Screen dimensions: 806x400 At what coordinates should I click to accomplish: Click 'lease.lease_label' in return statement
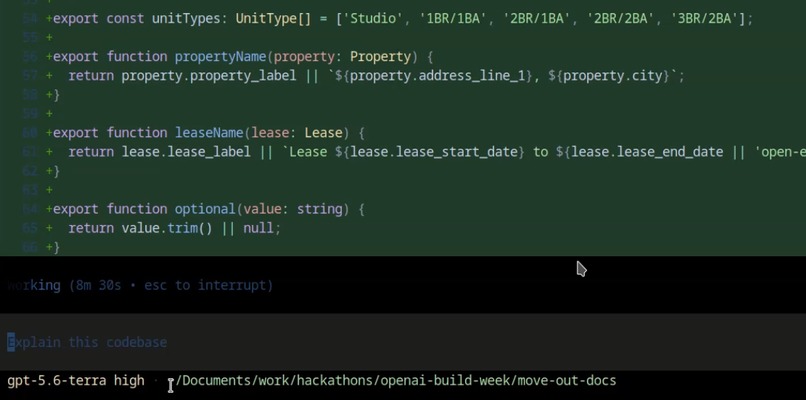click(186, 152)
